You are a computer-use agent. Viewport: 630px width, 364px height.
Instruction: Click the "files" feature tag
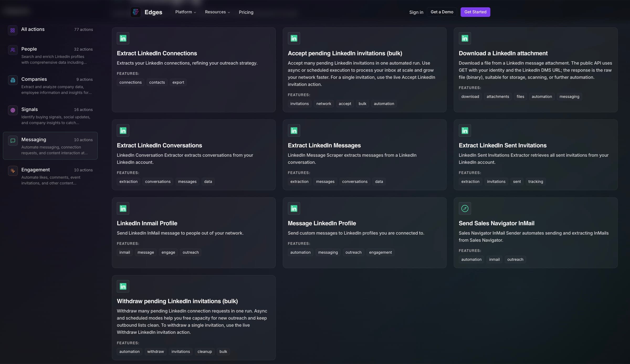coord(520,97)
